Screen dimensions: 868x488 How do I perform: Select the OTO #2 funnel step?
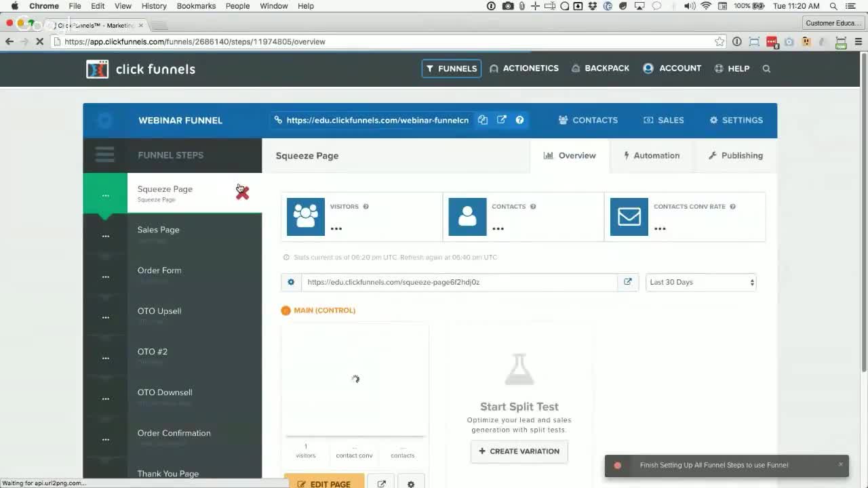(x=172, y=357)
